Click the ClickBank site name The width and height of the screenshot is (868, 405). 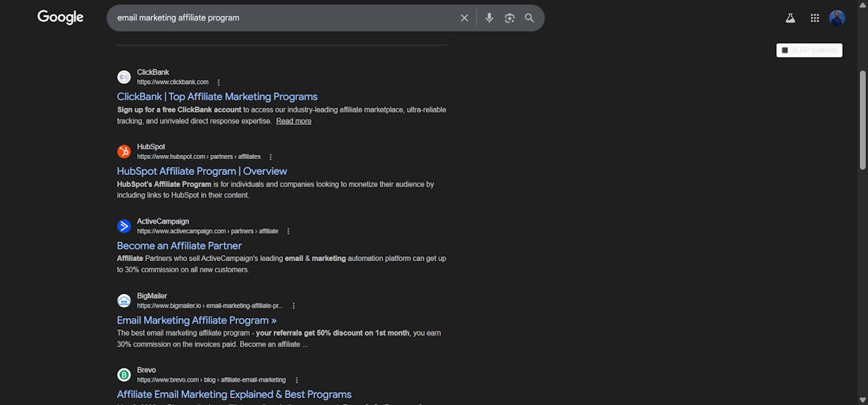pyautogui.click(x=153, y=72)
